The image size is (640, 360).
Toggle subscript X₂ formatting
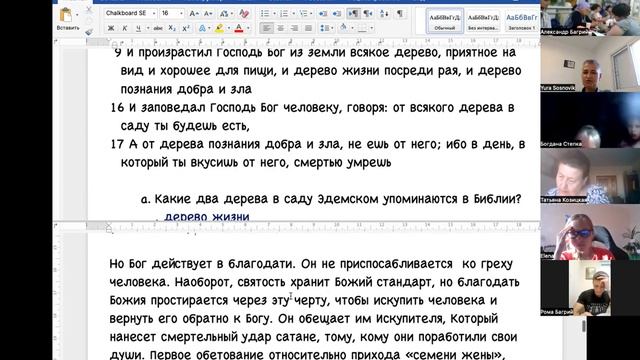click(172, 28)
